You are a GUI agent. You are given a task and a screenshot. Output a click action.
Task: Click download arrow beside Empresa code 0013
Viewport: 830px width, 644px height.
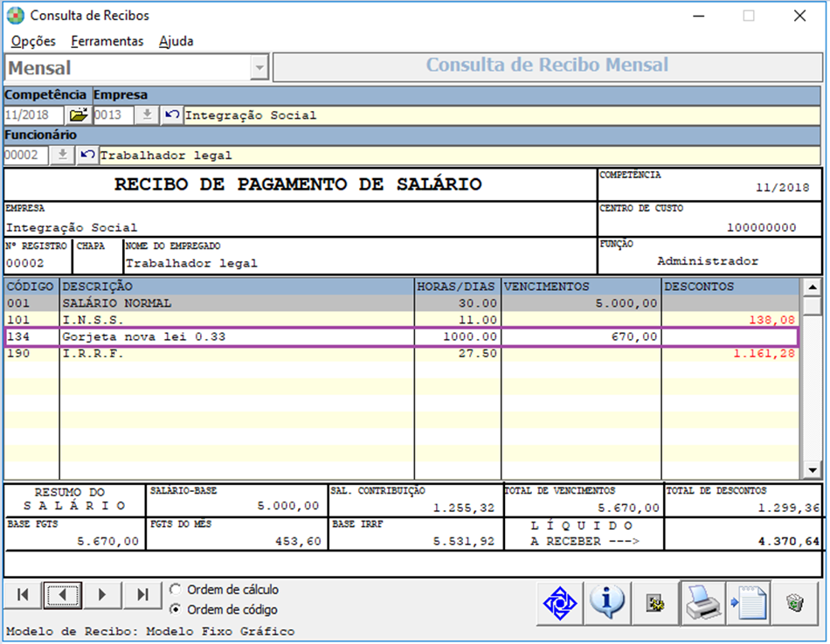[147, 115]
